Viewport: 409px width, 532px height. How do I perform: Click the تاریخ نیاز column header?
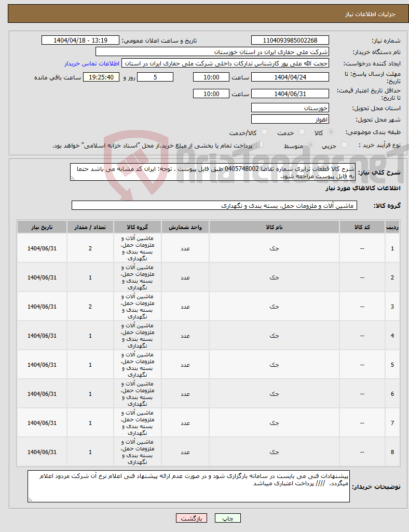click(x=42, y=227)
